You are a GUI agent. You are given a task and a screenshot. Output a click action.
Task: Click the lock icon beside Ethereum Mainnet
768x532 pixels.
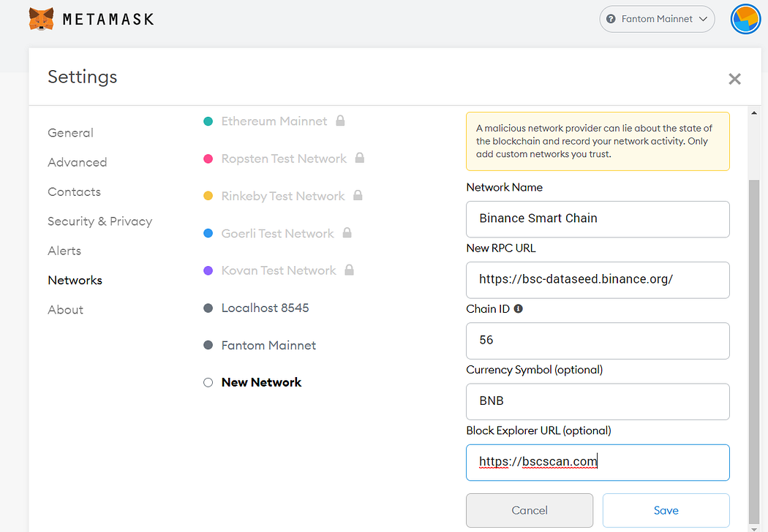point(340,121)
